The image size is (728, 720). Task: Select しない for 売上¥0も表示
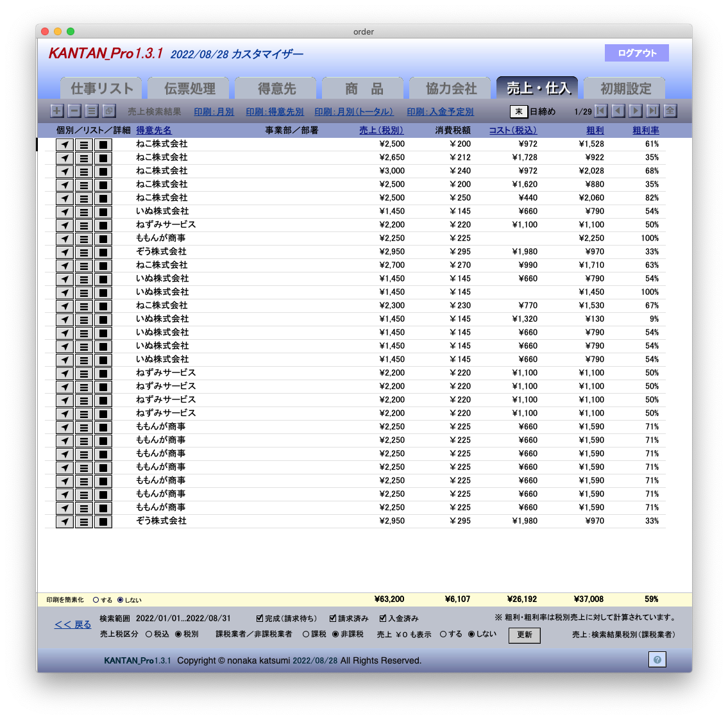click(471, 634)
